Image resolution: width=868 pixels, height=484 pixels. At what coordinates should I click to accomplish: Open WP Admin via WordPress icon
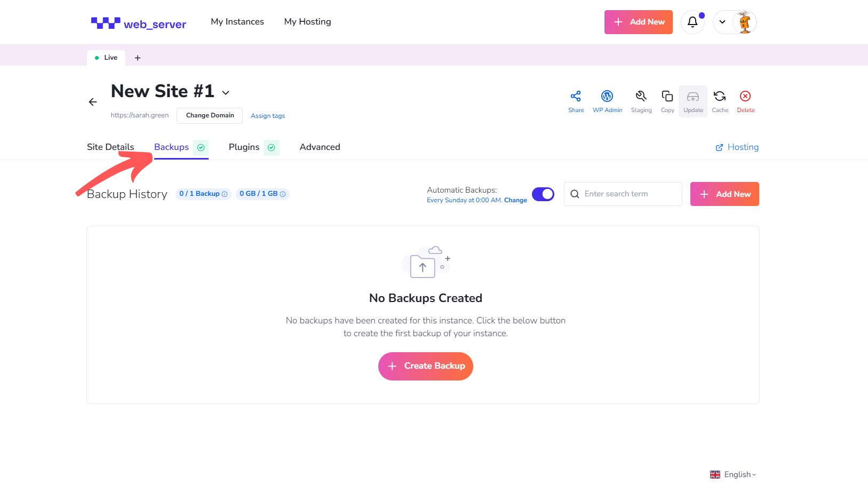607,97
